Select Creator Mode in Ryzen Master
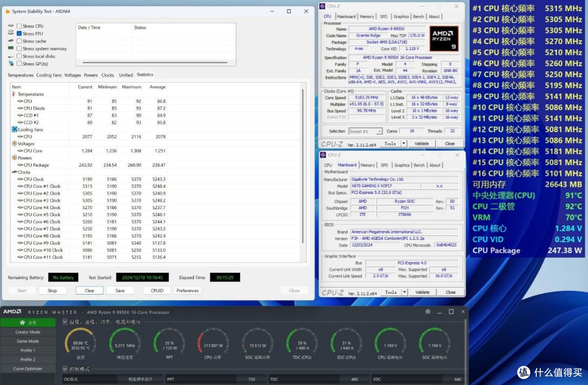Screen dimensions: 588x385 pos(28,332)
